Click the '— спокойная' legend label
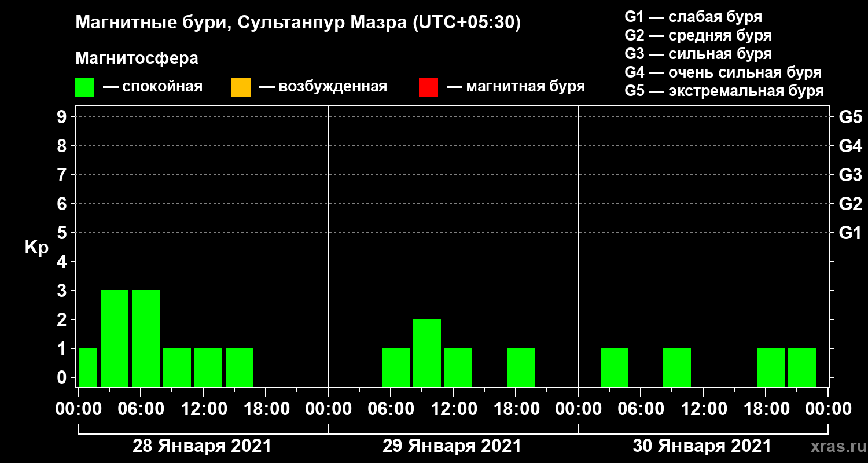Screen dimensions: 868x463 153,87
